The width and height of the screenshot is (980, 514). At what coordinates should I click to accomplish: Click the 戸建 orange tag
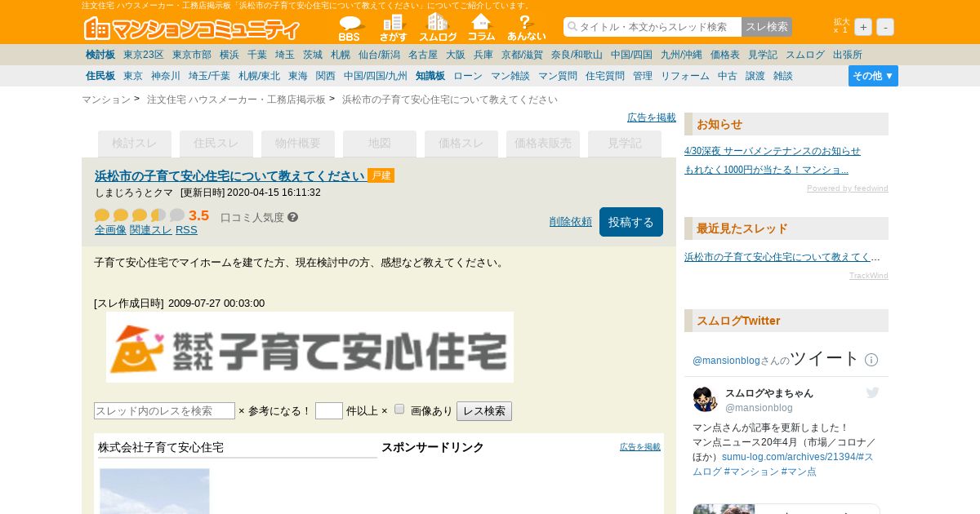click(381, 175)
